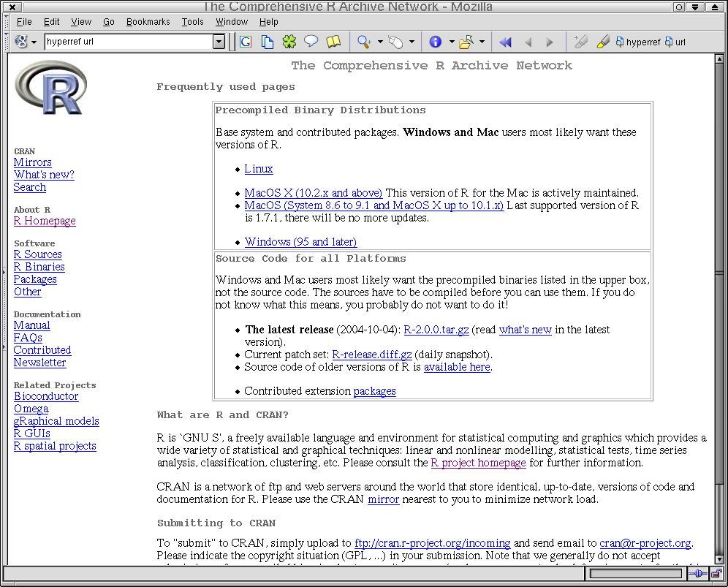
Task: Click the speech bubble toolbar icon
Action: point(311,42)
